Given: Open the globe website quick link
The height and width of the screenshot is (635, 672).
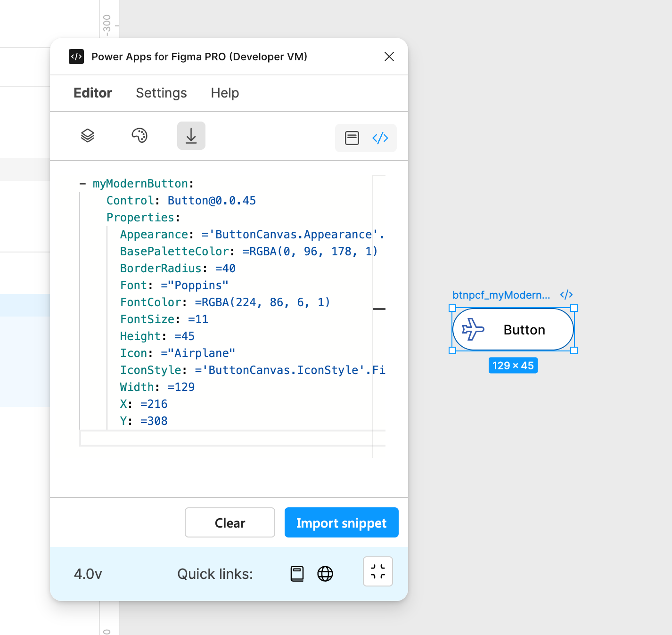Looking at the screenshot, I should [x=325, y=574].
